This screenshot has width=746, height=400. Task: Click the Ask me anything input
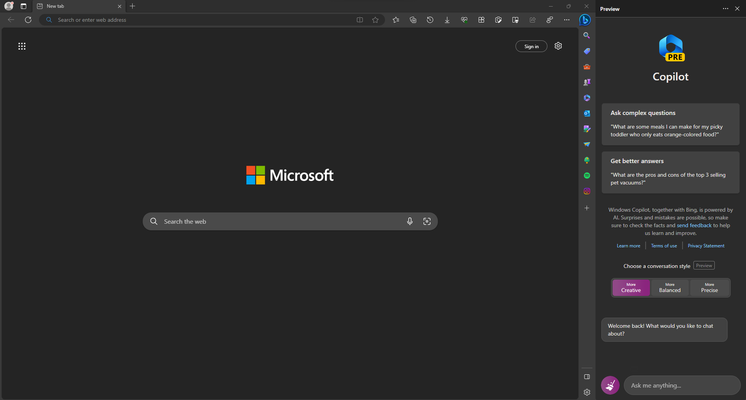[682, 385]
